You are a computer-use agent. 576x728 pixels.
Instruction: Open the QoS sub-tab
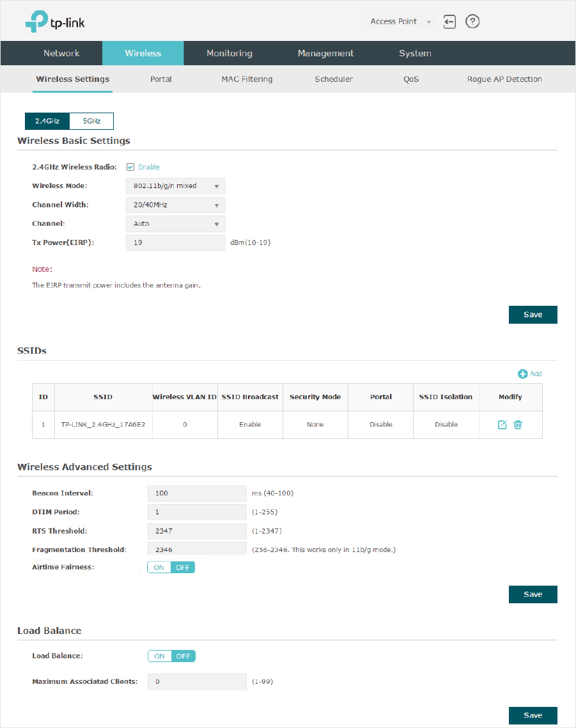coord(411,79)
